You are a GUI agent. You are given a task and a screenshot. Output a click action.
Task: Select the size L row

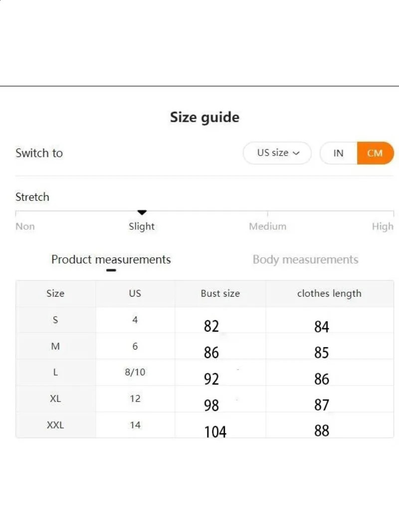click(55, 372)
